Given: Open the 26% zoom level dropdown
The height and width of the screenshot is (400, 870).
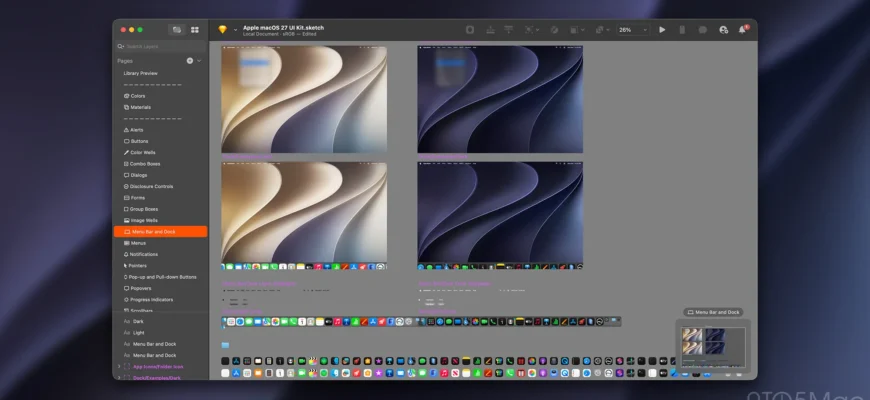Looking at the screenshot, I should coord(633,30).
